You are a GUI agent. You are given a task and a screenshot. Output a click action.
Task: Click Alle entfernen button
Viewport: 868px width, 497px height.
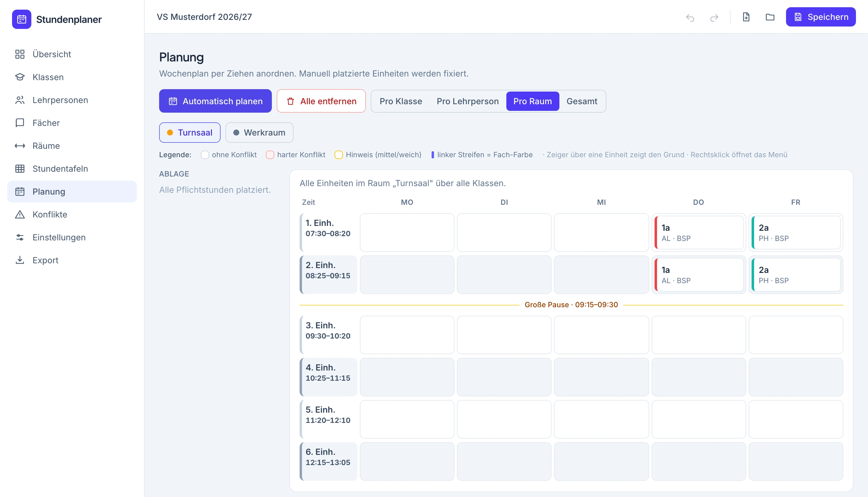pos(321,101)
